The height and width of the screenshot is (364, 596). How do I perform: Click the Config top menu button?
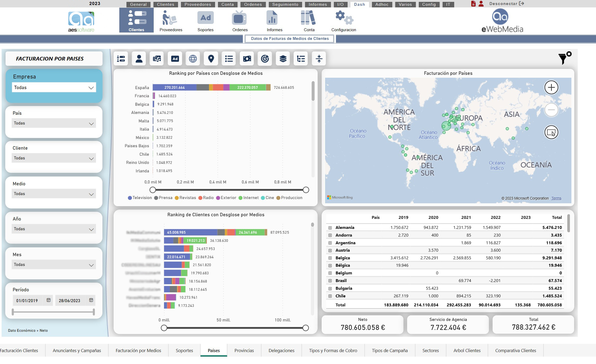[x=429, y=4]
